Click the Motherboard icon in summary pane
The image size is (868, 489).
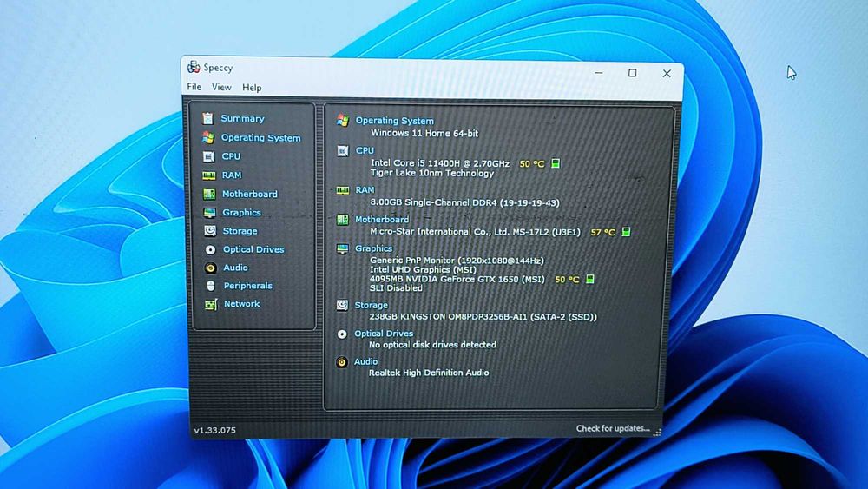pos(343,220)
